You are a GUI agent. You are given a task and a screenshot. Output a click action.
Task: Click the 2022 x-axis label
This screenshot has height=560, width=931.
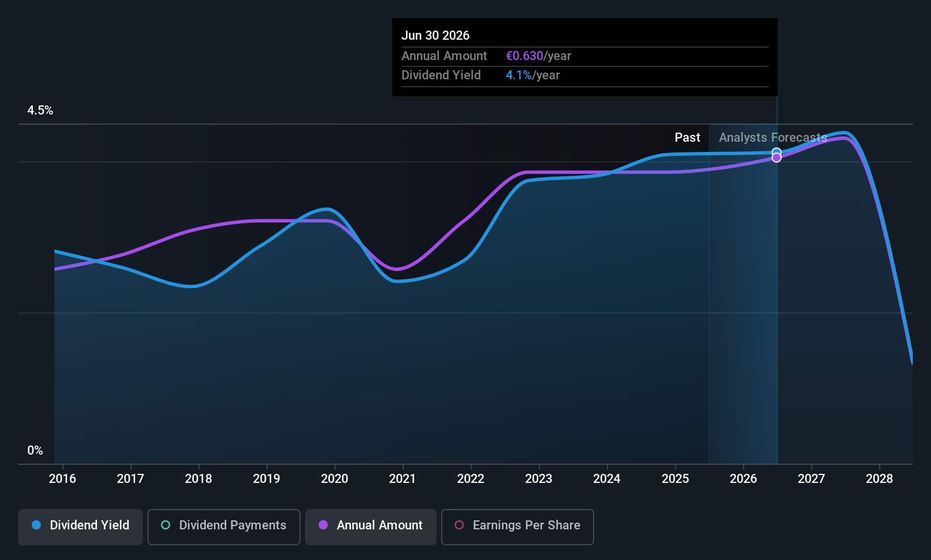pyautogui.click(x=471, y=479)
